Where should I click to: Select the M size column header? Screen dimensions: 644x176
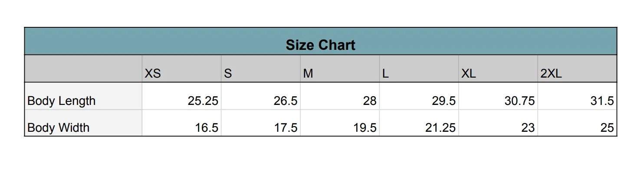(x=340, y=68)
